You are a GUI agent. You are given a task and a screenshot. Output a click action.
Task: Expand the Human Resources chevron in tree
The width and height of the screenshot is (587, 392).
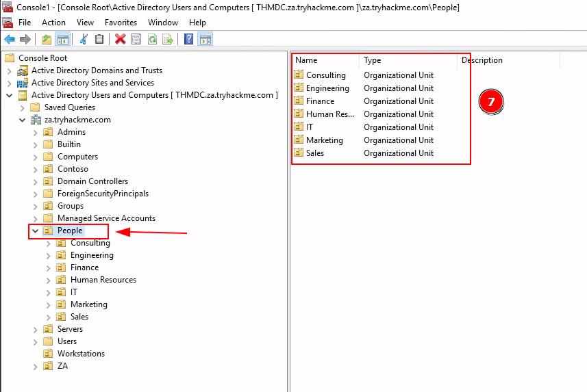click(x=49, y=280)
